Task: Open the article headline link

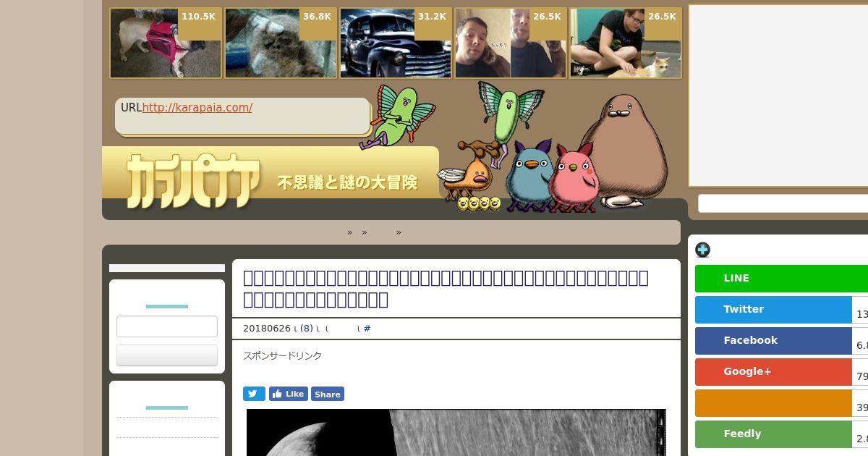Action: [446, 288]
